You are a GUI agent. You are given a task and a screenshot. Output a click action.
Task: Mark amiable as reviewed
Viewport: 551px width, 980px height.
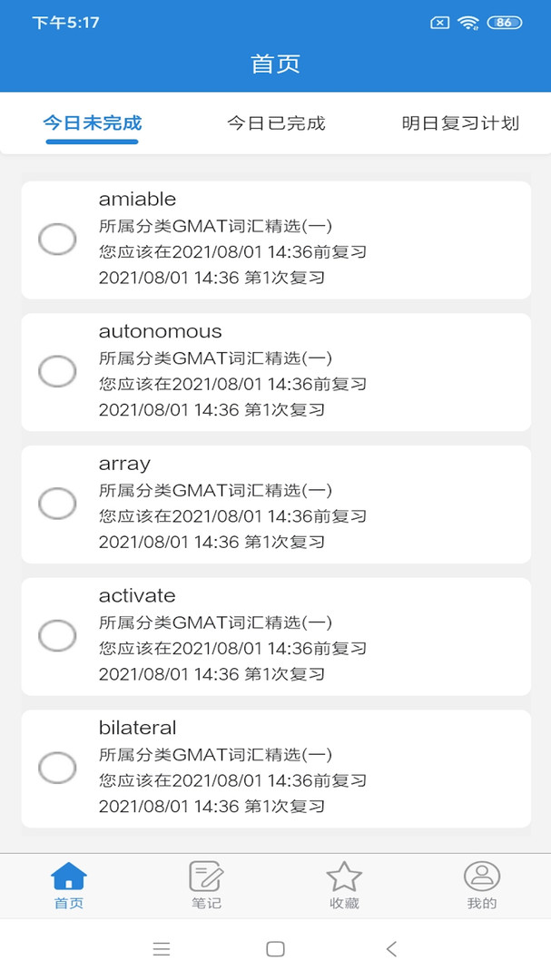coord(57,240)
